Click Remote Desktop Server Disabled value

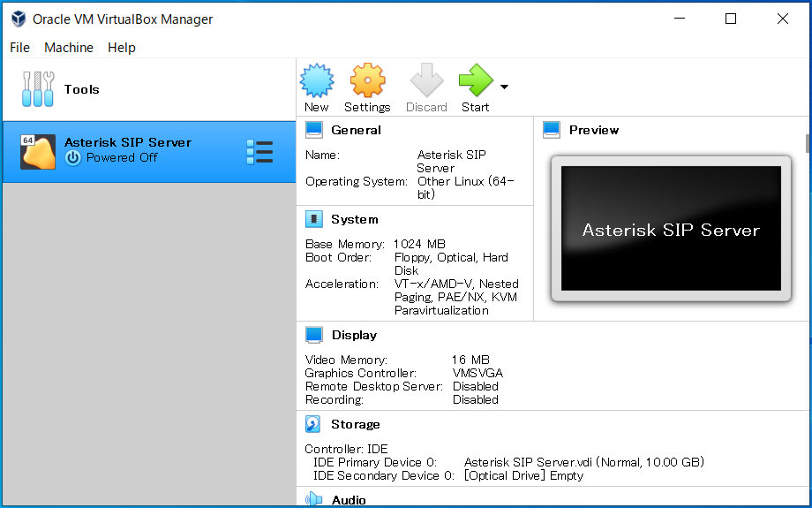pyautogui.click(x=476, y=386)
